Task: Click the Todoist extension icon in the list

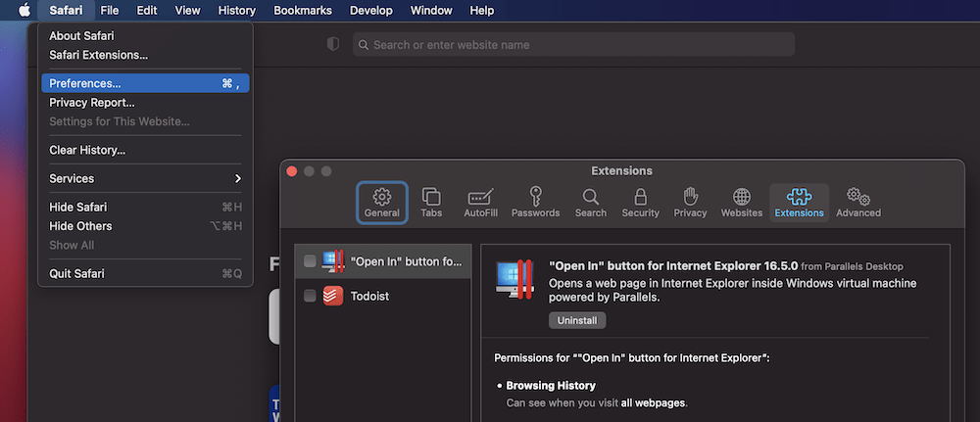Action: 333,296
